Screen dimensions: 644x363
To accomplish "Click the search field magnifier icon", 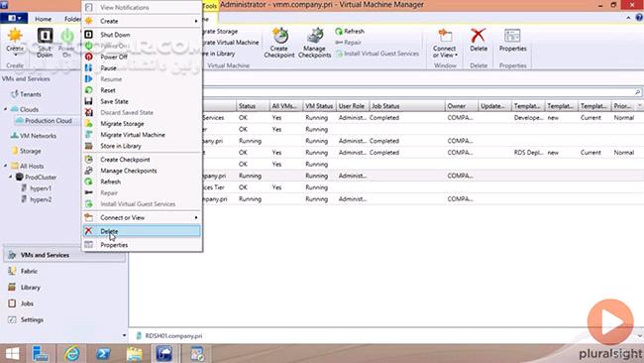I will point(637,92).
